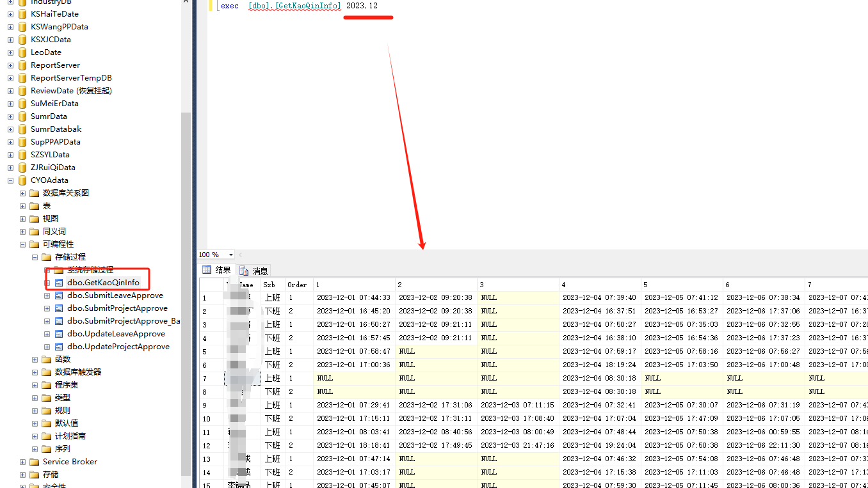Click the 视图 folder icon

tap(35, 219)
